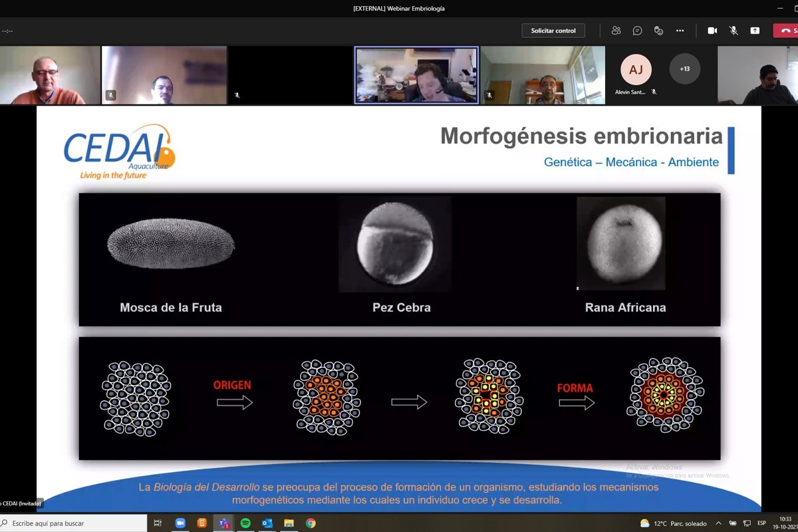798x532 pixels.
Task: Open Windows Task View
Action: coord(158,523)
